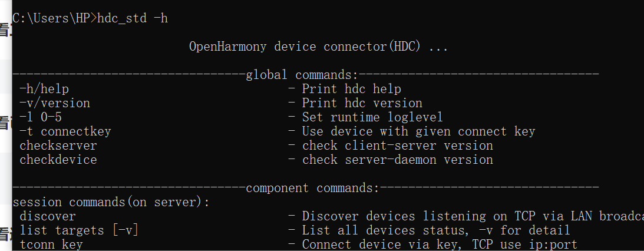This screenshot has height=251, width=644.
Task: Click the check client-server version description
Action: (397, 146)
